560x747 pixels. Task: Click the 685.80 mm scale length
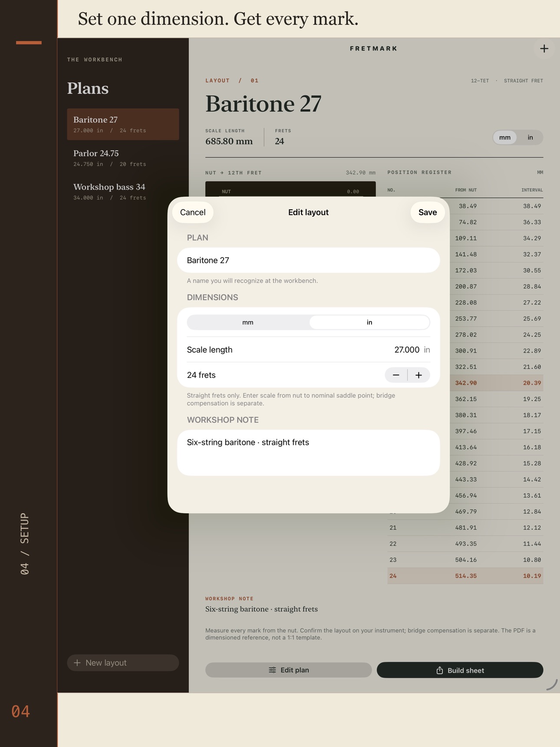point(229,141)
